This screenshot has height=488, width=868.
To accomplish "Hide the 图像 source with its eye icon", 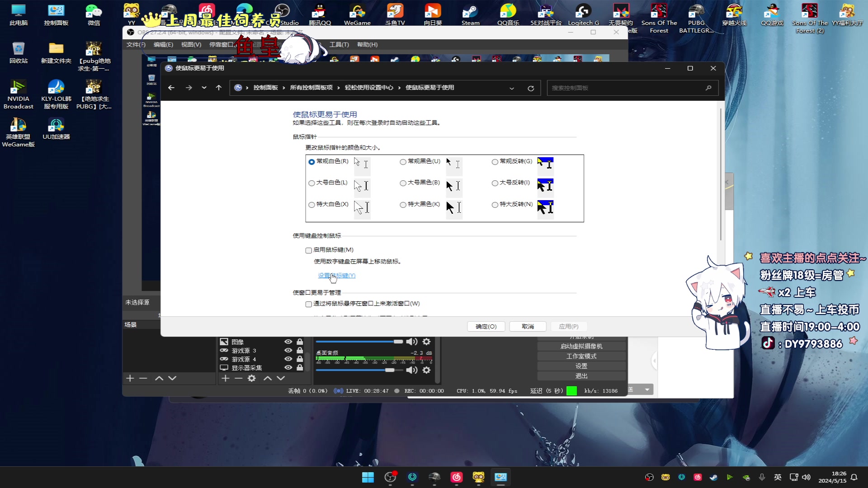I will pyautogui.click(x=288, y=342).
